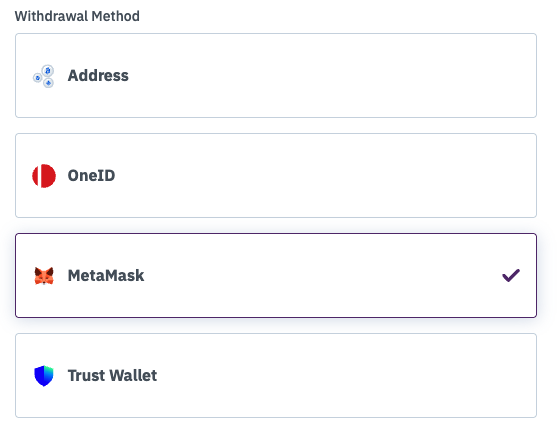
Task: Click empty space inside the OneID card
Action: [x=321, y=175]
